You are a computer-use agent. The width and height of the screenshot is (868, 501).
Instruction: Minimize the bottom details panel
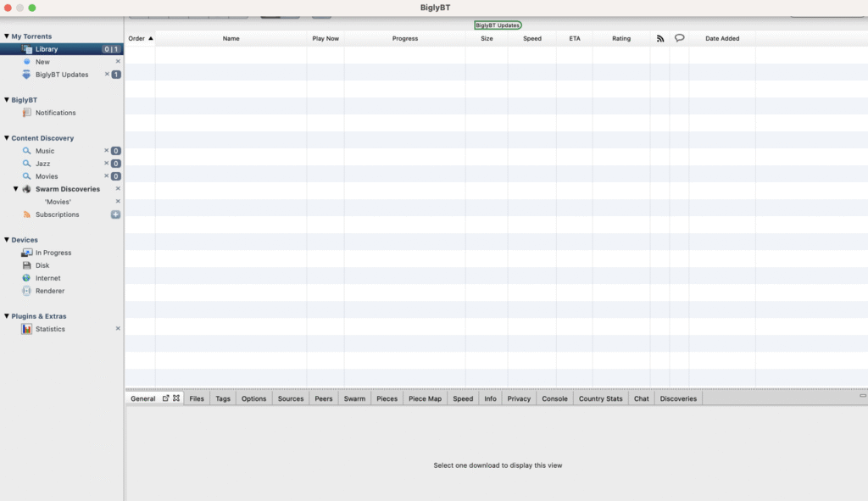[862, 396]
